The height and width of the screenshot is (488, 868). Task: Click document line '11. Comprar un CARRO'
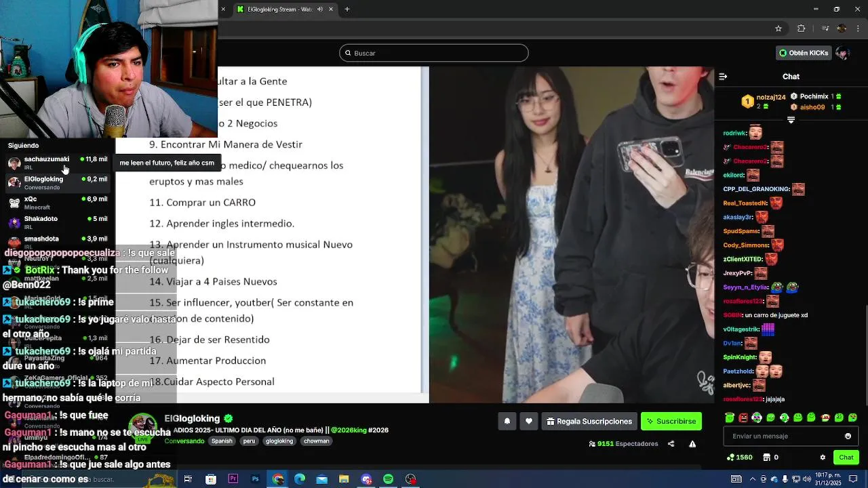pos(202,202)
